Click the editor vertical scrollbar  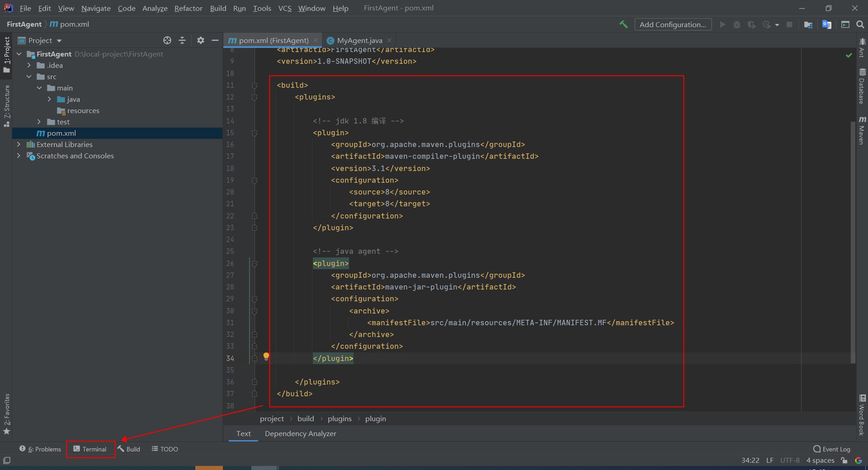pyautogui.click(x=853, y=242)
